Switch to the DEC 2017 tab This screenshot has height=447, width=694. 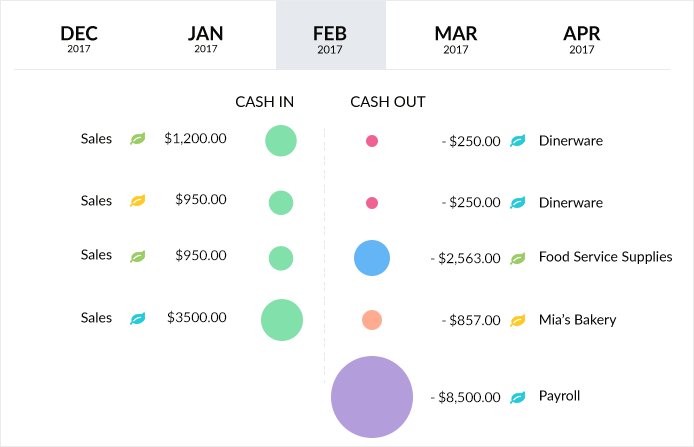click(78, 38)
